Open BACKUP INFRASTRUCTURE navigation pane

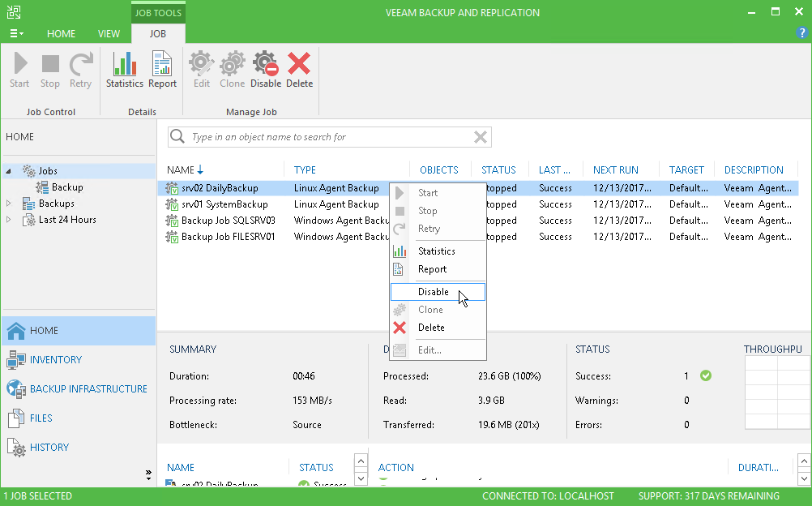[79, 389]
